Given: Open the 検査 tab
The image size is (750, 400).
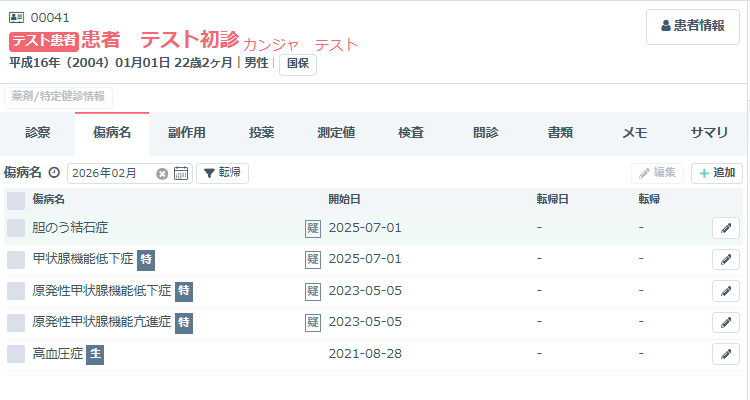Looking at the screenshot, I should tap(411, 132).
